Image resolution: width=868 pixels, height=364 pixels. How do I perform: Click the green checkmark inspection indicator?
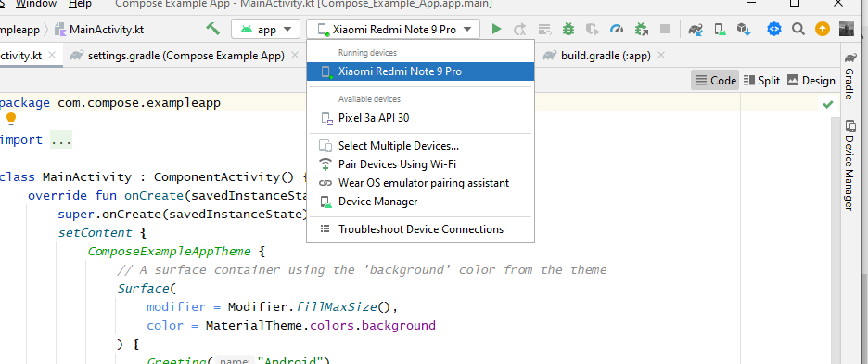[828, 104]
